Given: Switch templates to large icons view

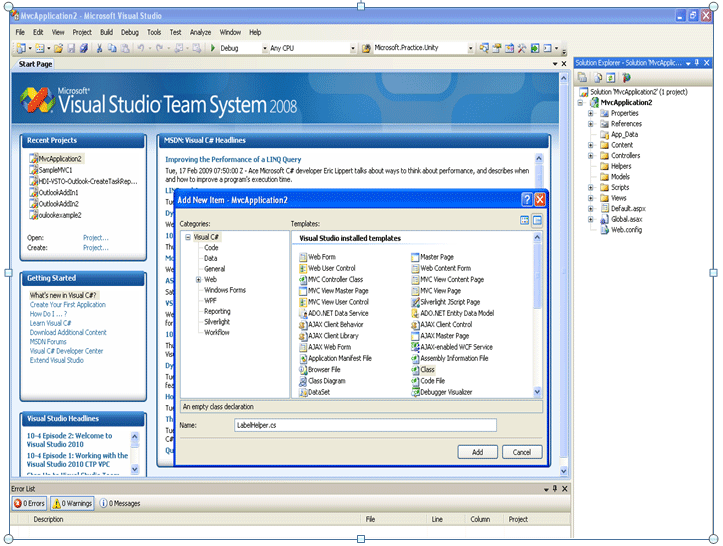Looking at the screenshot, I should click(x=525, y=220).
